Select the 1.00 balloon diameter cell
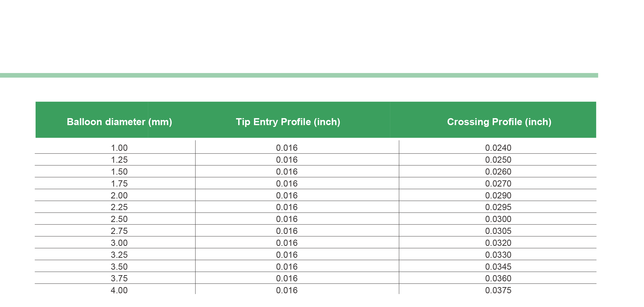This screenshot has width=644, height=307. pyautogui.click(x=119, y=148)
